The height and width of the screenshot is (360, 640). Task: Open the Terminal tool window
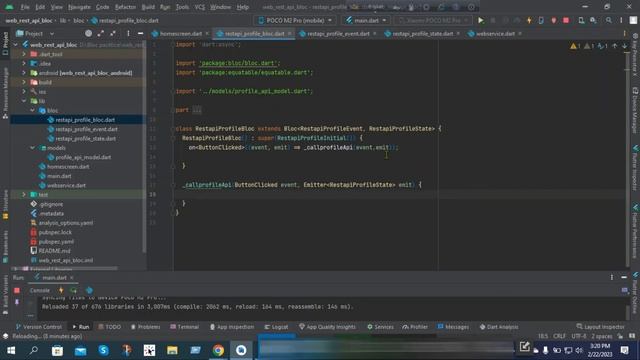pyautogui.click(x=184, y=327)
